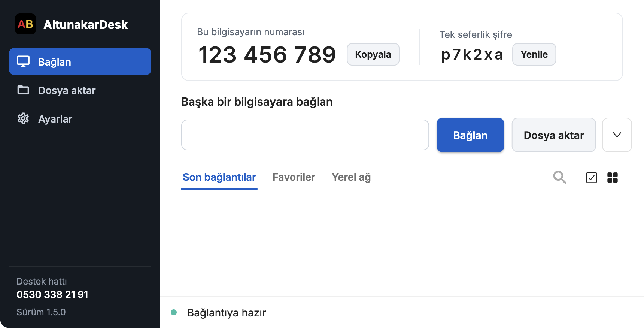The height and width of the screenshot is (328, 644).
Task: Click the blue Bağlan connect button
Action: click(x=470, y=135)
